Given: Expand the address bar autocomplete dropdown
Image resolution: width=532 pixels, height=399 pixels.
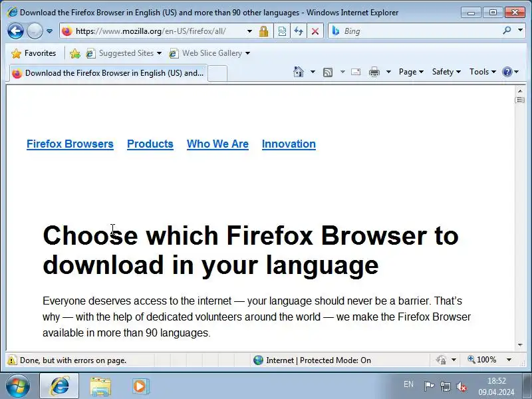Looking at the screenshot, I should tap(250, 31).
